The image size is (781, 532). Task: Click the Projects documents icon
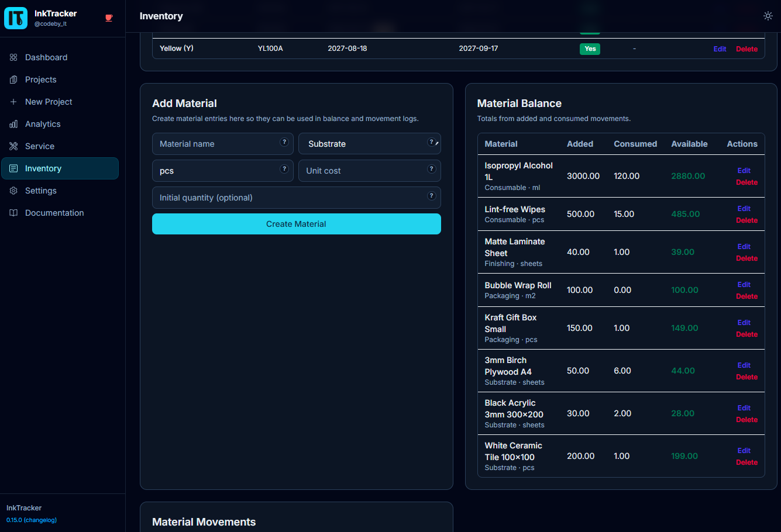click(x=13, y=80)
